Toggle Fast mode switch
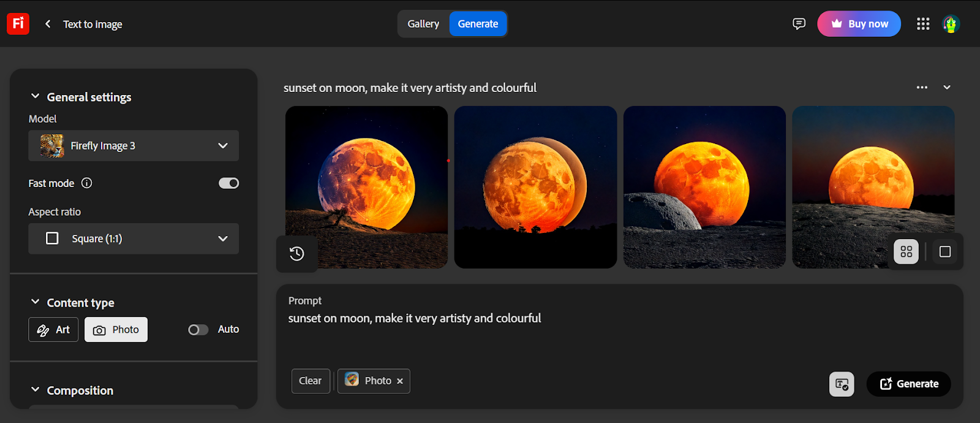 pyautogui.click(x=229, y=183)
